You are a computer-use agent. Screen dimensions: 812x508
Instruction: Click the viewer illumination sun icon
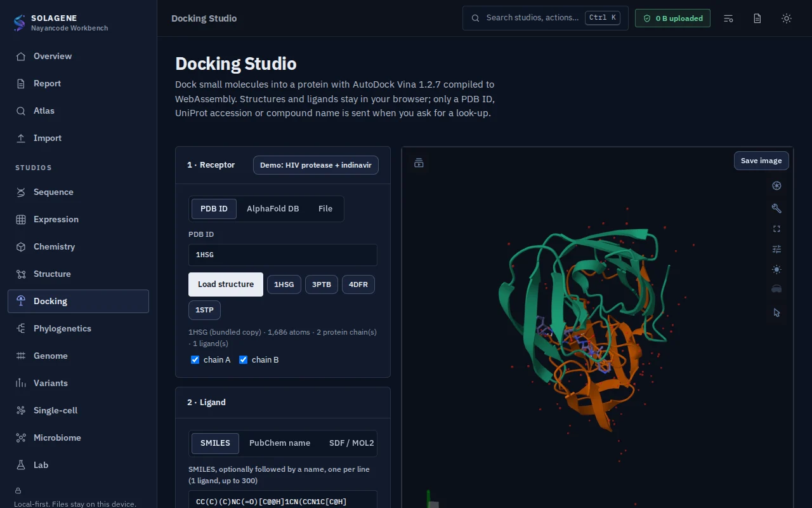pyautogui.click(x=776, y=269)
